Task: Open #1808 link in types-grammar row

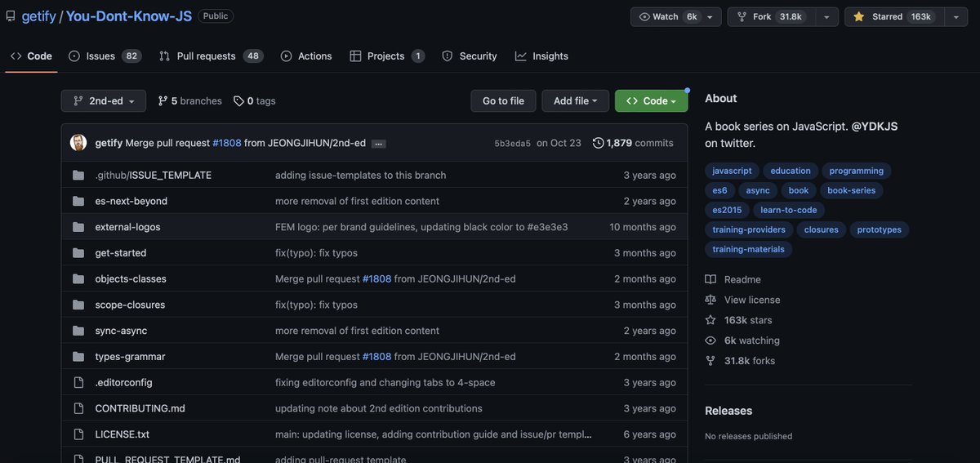Action: (376, 357)
